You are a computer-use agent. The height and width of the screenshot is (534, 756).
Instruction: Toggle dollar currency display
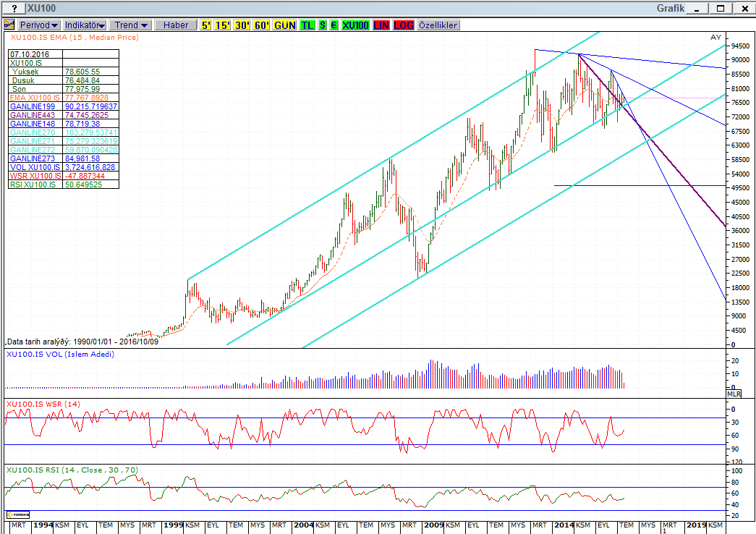(x=323, y=25)
